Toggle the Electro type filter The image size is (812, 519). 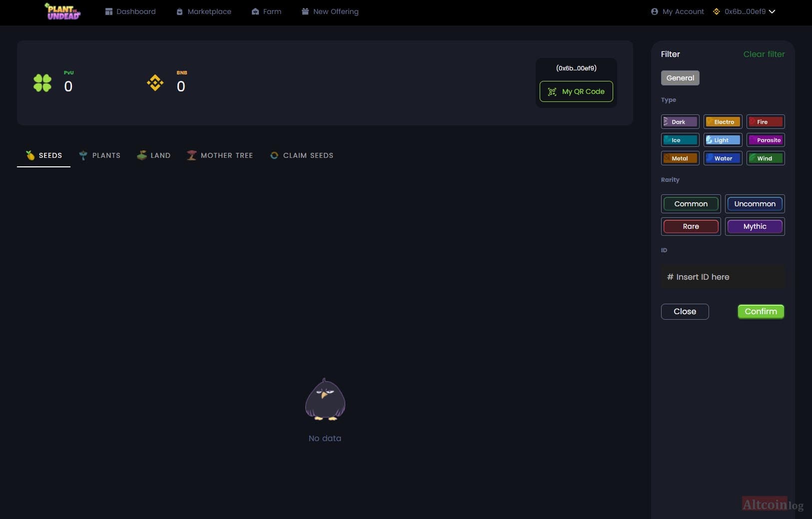(x=723, y=122)
